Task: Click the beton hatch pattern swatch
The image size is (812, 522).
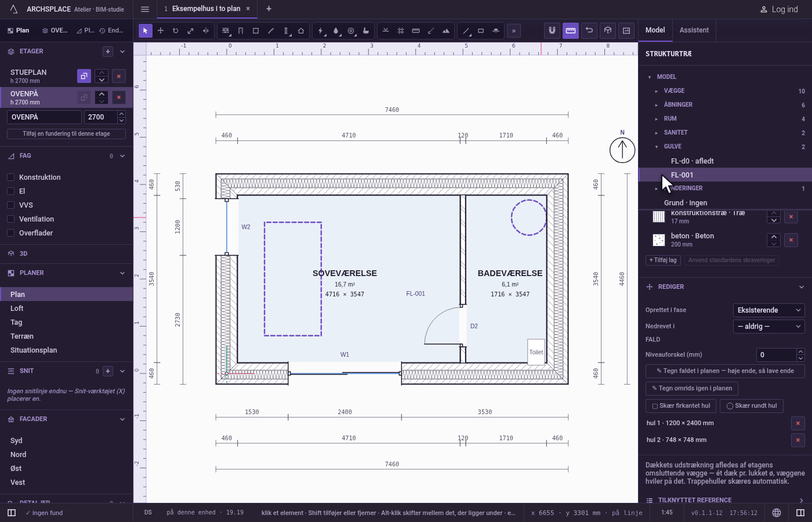Action: tap(659, 240)
